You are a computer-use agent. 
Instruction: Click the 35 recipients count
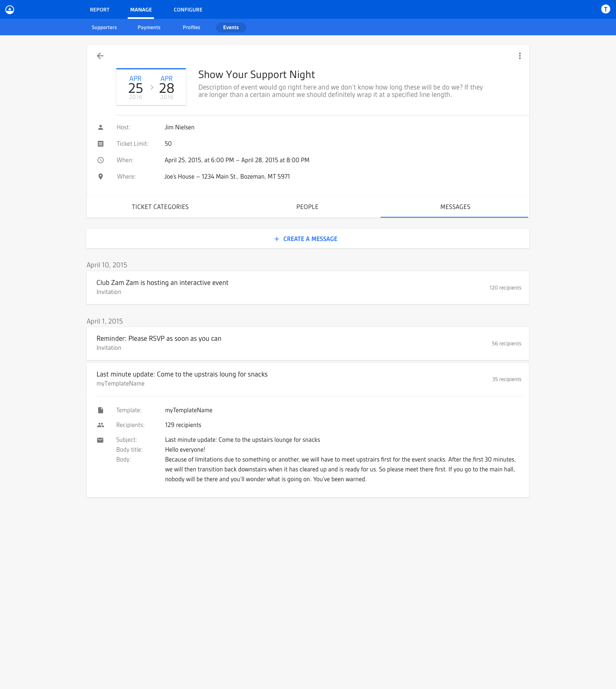tap(507, 379)
